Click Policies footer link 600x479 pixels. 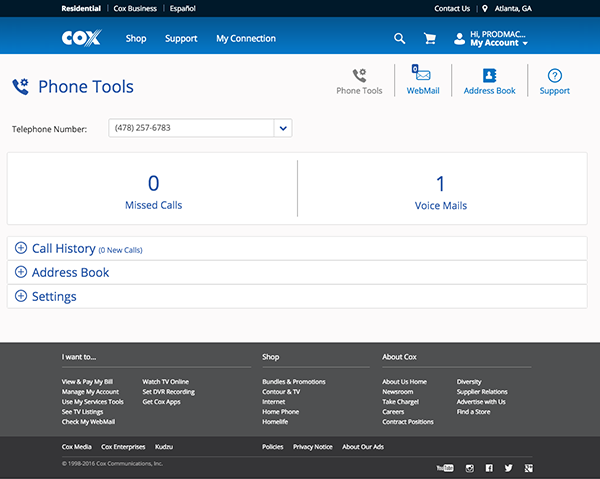272,447
